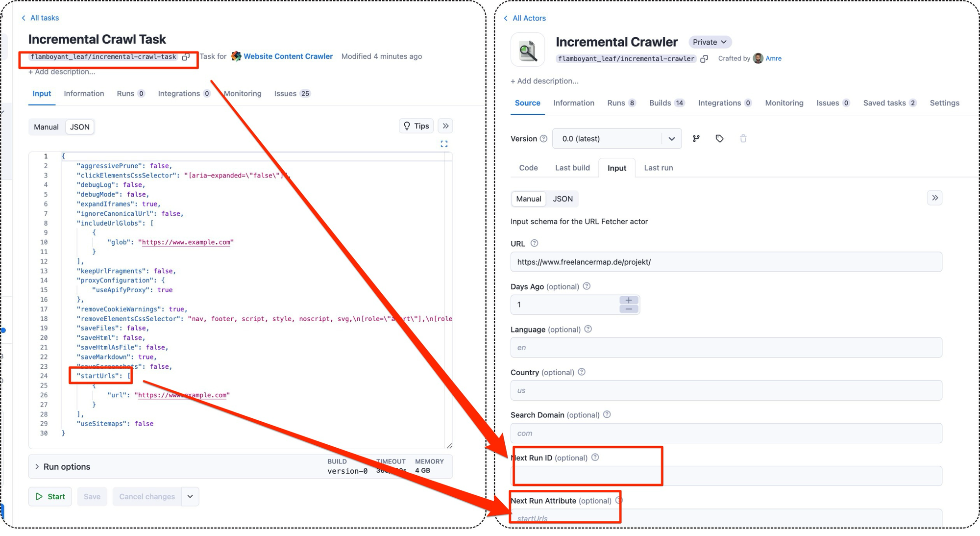Image resolution: width=980 pixels, height=536 pixels.
Task: Select Manual mode for the task input
Action: coord(46,127)
